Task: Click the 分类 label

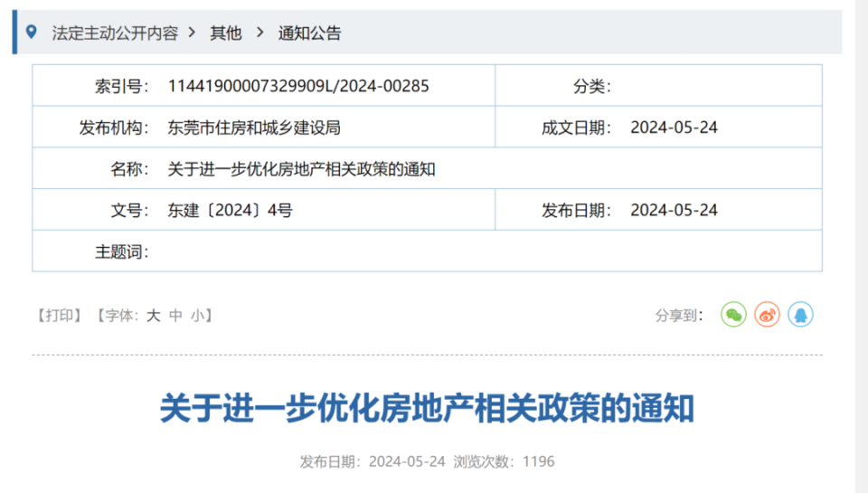Action: click(x=592, y=87)
